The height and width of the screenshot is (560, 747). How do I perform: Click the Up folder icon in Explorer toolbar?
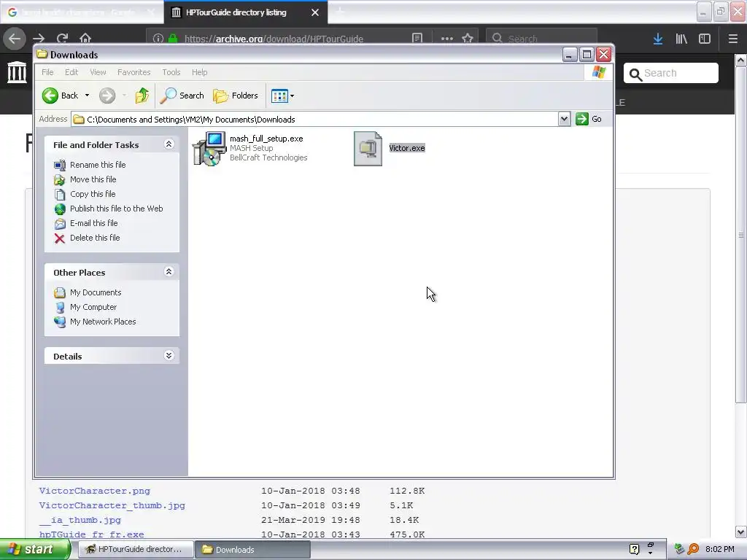(x=142, y=96)
